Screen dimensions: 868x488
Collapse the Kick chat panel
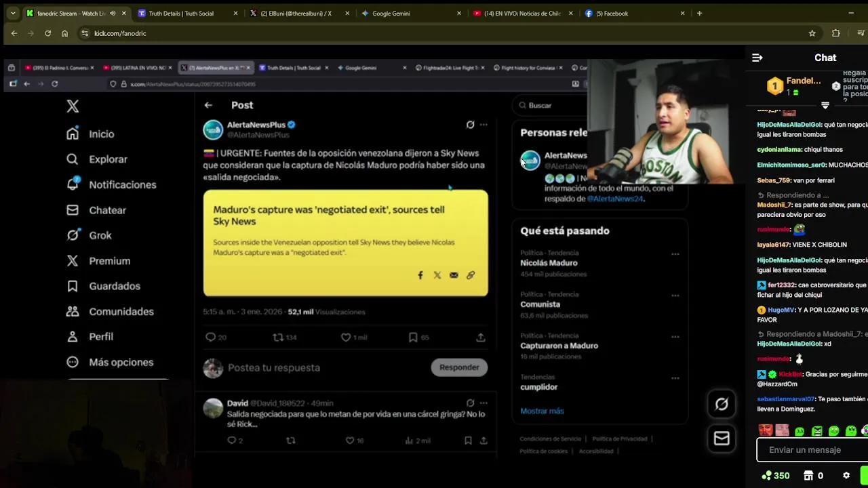tap(757, 58)
